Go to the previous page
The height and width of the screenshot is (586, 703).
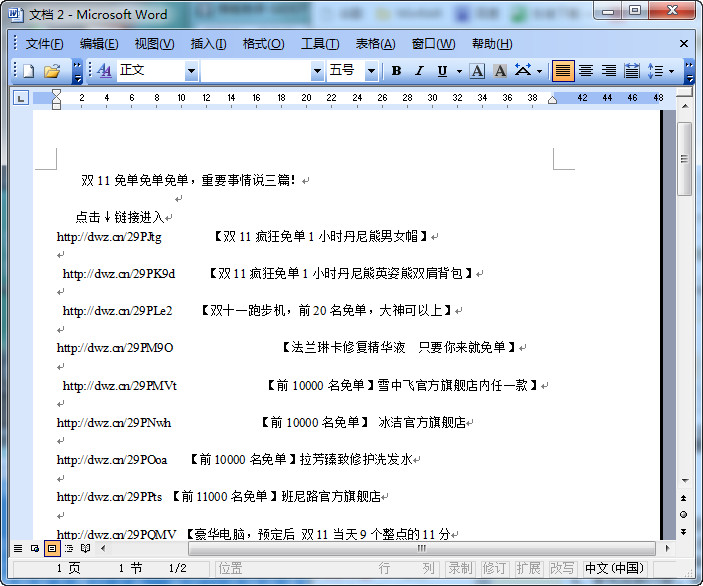tap(684, 498)
